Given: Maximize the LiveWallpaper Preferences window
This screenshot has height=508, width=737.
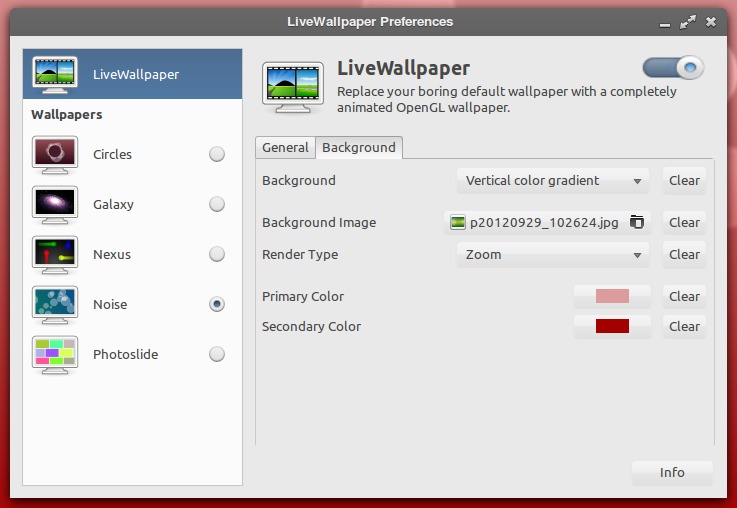Looking at the screenshot, I should pyautogui.click(x=688, y=22).
